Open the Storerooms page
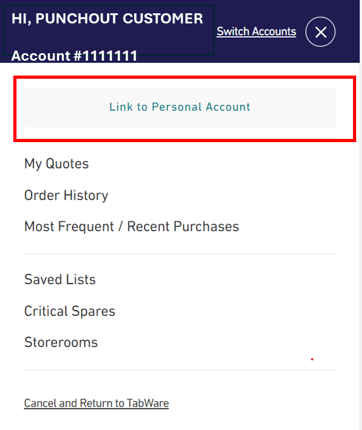The width and height of the screenshot is (362, 430). tap(61, 342)
